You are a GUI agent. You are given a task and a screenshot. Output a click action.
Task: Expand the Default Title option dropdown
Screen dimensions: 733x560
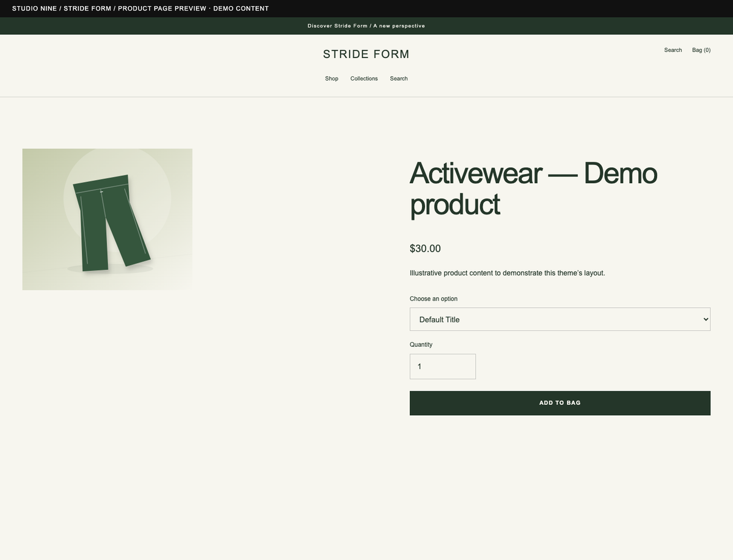tap(560, 319)
